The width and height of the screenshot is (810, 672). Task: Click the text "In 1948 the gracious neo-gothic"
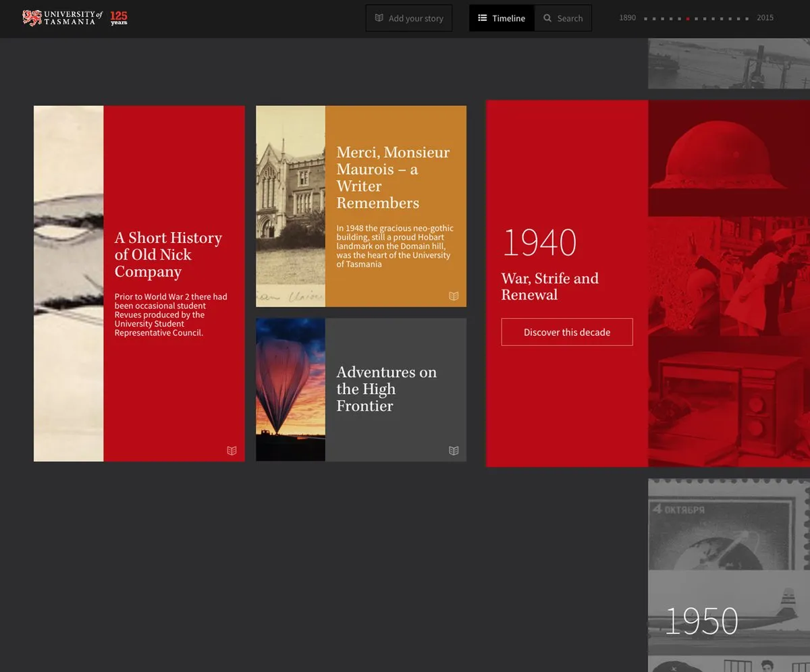[x=395, y=229]
